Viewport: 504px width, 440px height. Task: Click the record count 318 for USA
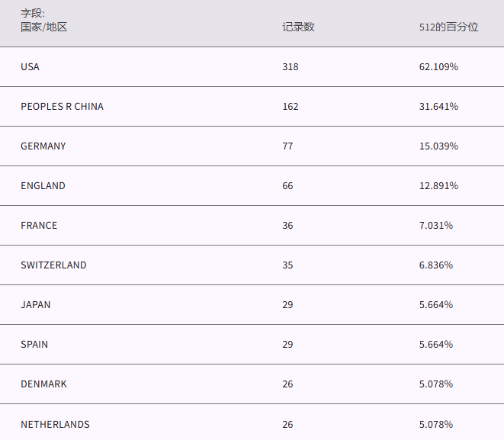coord(291,67)
